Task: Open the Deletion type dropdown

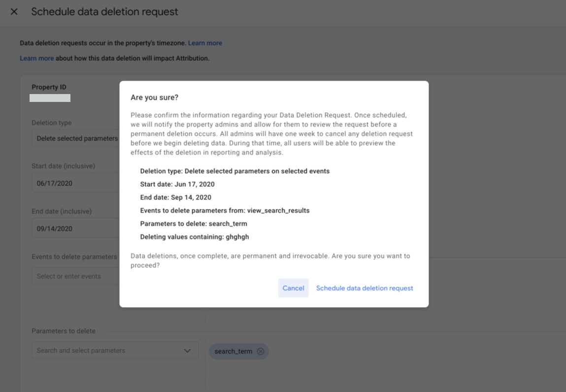Action: click(76, 139)
